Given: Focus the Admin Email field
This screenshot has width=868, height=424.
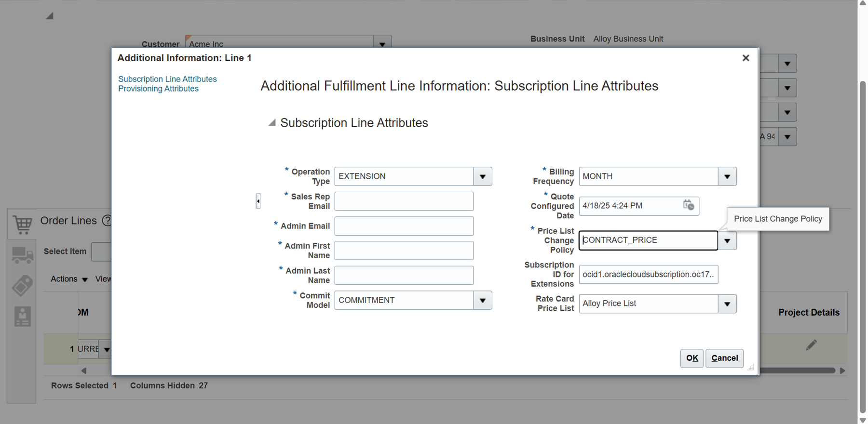Looking at the screenshot, I should click(404, 226).
